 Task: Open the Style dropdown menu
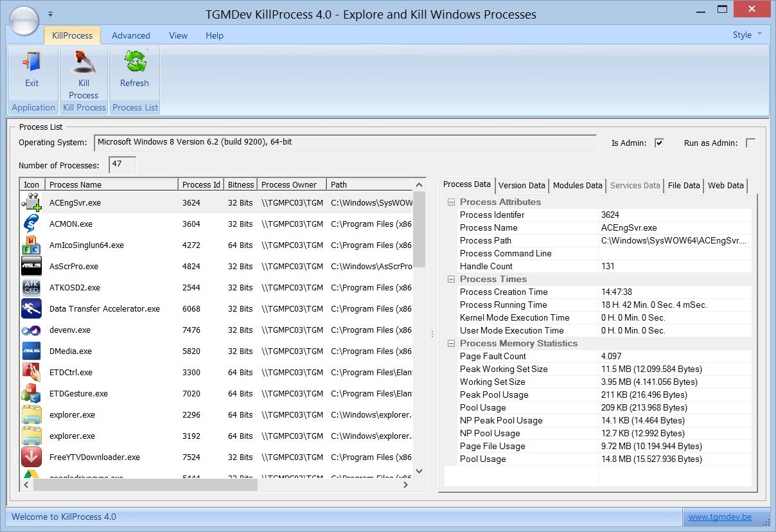click(747, 35)
